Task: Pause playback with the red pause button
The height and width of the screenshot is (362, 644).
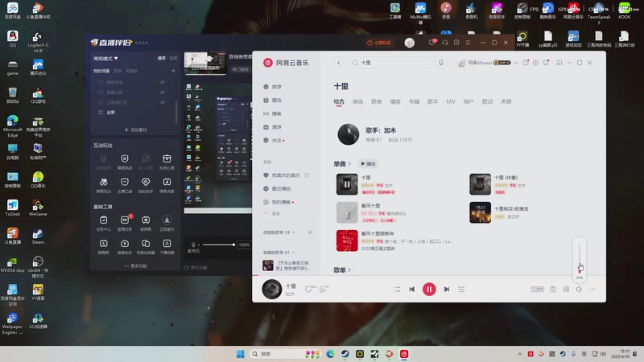Action: click(429, 290)
